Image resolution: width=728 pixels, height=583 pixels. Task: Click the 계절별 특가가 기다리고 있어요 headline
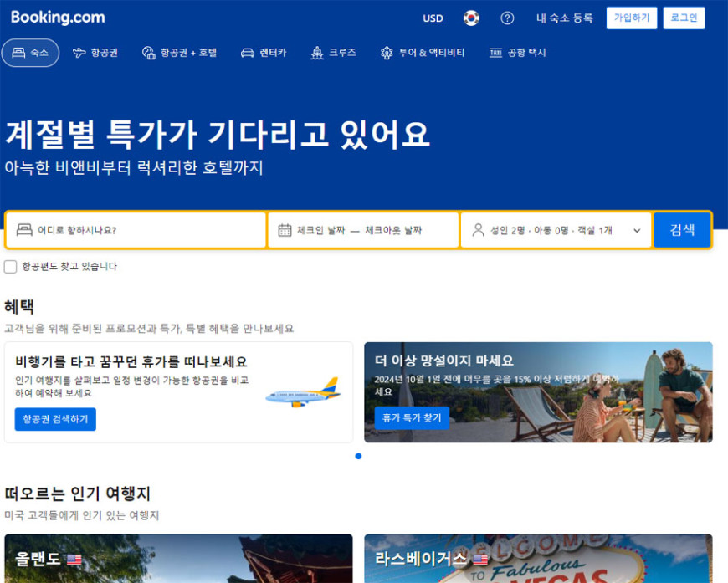pos(218,134)
